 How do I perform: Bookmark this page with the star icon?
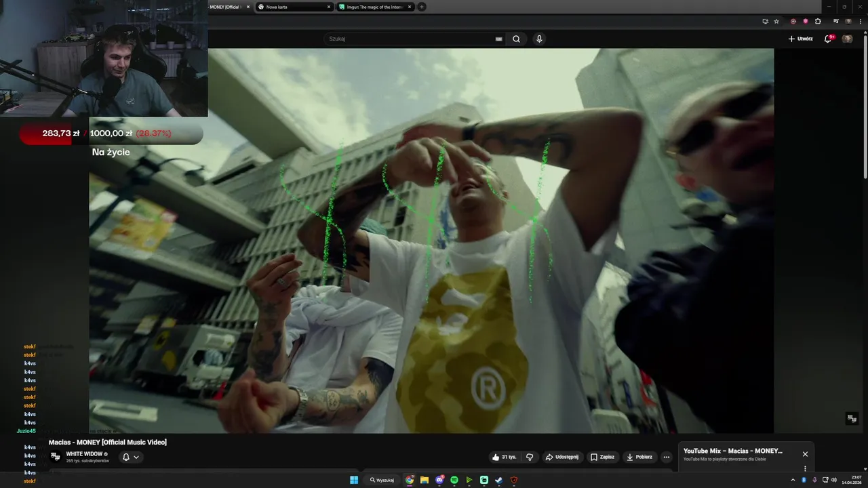(776, 21)
